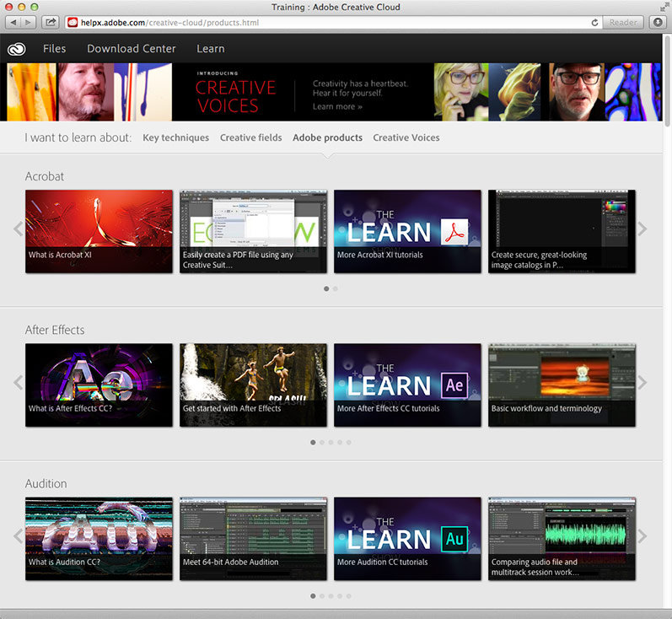
Task: Click the Ae icon on the Learn card
Action: 454,385
